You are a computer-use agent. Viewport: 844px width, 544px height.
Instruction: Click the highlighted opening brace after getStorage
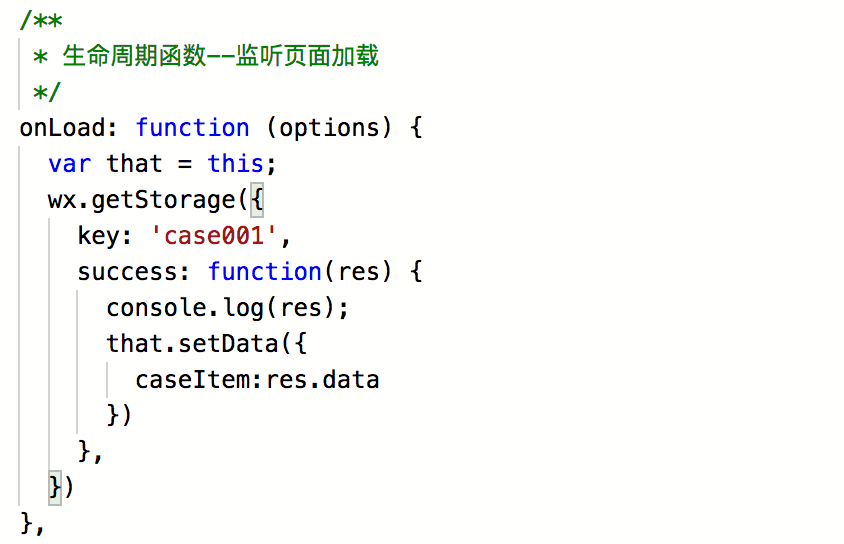256,200
